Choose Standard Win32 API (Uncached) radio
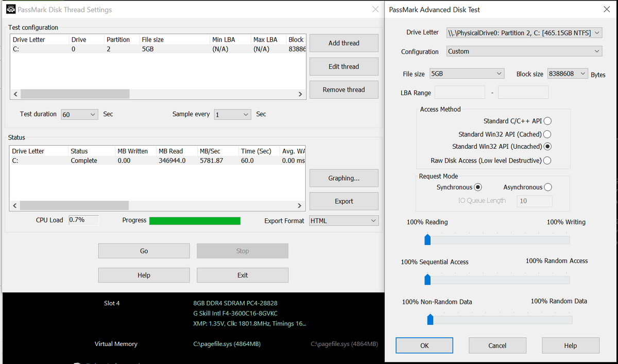The image size is (618, 364). point(547,146)
